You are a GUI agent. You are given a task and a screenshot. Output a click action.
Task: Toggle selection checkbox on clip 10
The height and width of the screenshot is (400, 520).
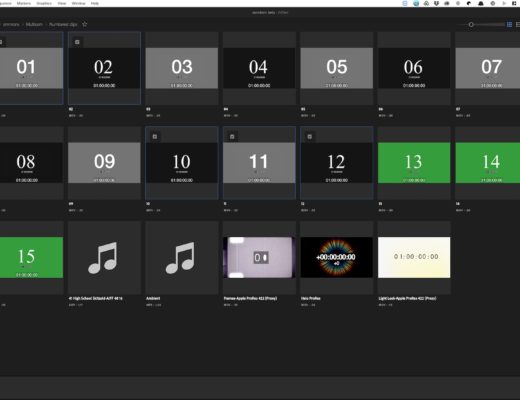(x=155, y=137)
